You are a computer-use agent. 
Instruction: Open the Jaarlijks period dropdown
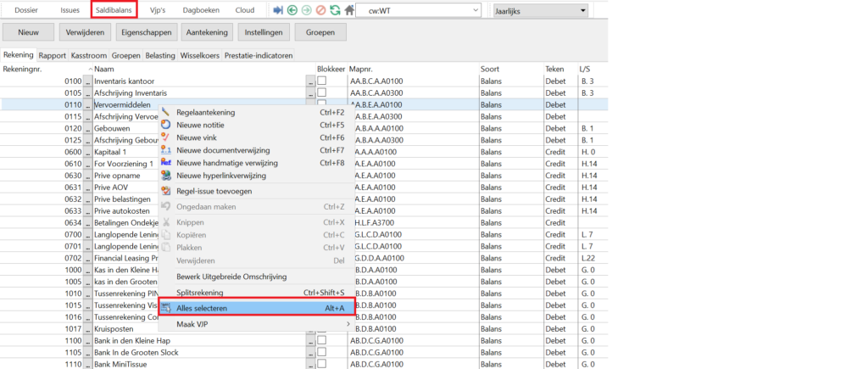tap(542, 10)
